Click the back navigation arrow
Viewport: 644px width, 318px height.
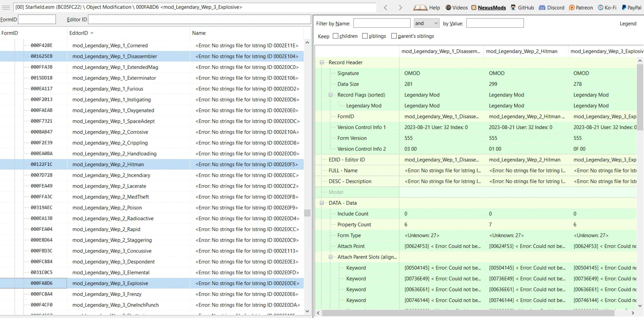tap(385, 7)
